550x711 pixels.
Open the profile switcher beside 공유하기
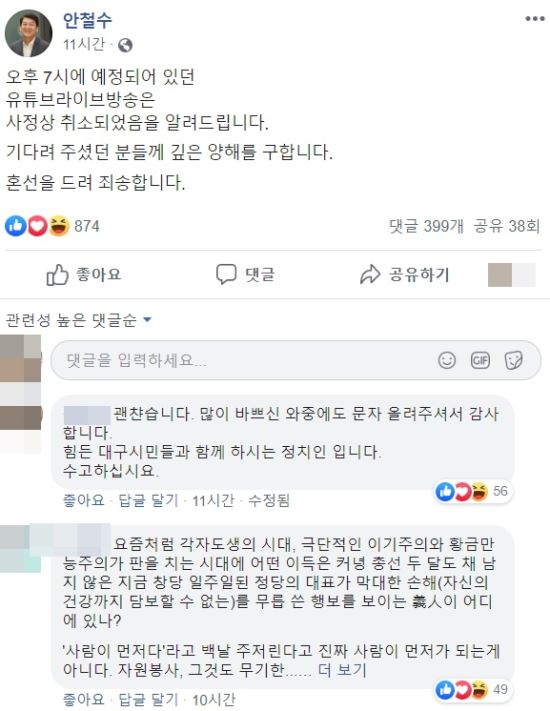pyautogui.click(x=512, y=275)
